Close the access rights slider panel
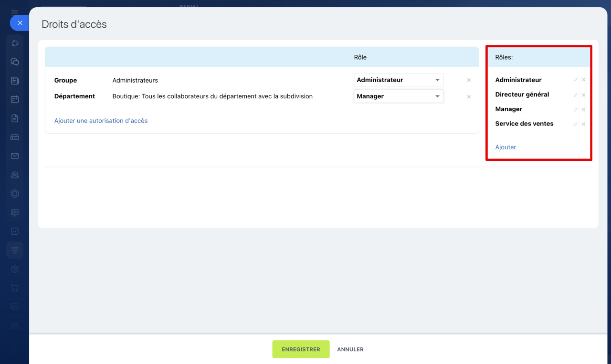The width and height of the screenshot is (611, 364). [x=20, y=23]
